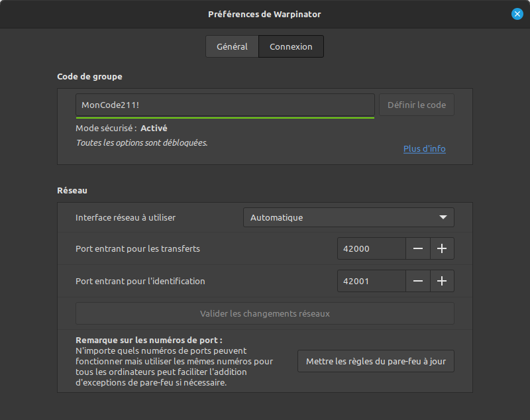Open the Plus d'info link
The image size is (530, 420).
tap(424, 148)
